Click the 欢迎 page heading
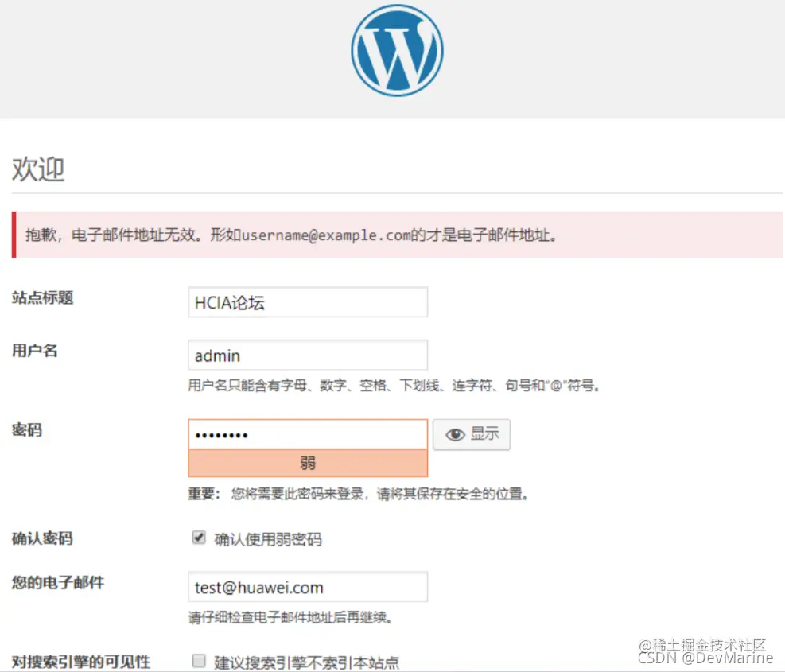This screenshot has width=785, height=672. (x=38, y=169)
